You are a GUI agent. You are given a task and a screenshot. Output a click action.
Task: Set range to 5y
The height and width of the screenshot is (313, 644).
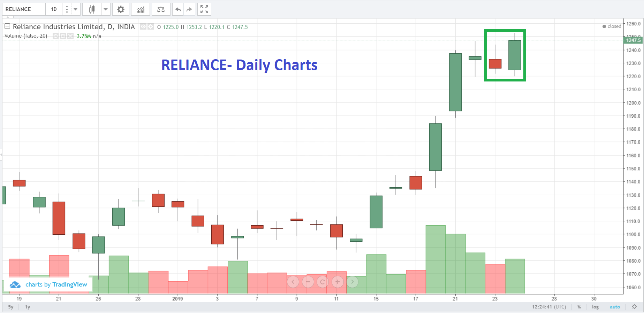(x=11, y=307)
